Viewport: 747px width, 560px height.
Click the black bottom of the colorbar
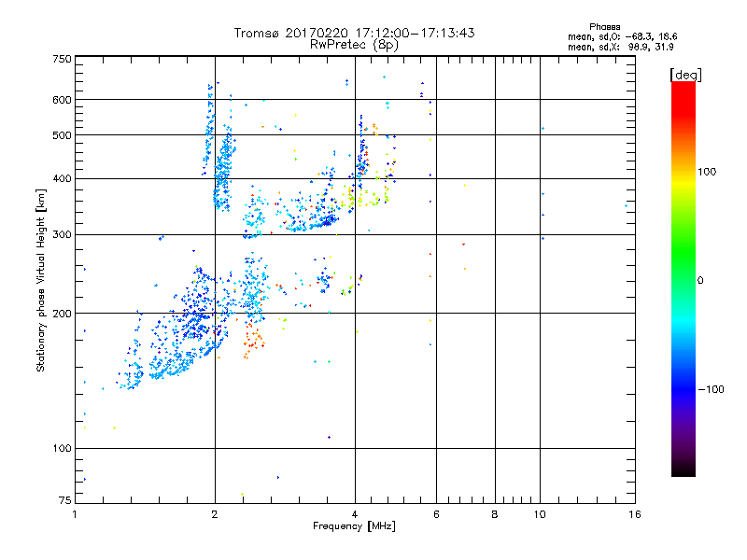tap(683, 471)
